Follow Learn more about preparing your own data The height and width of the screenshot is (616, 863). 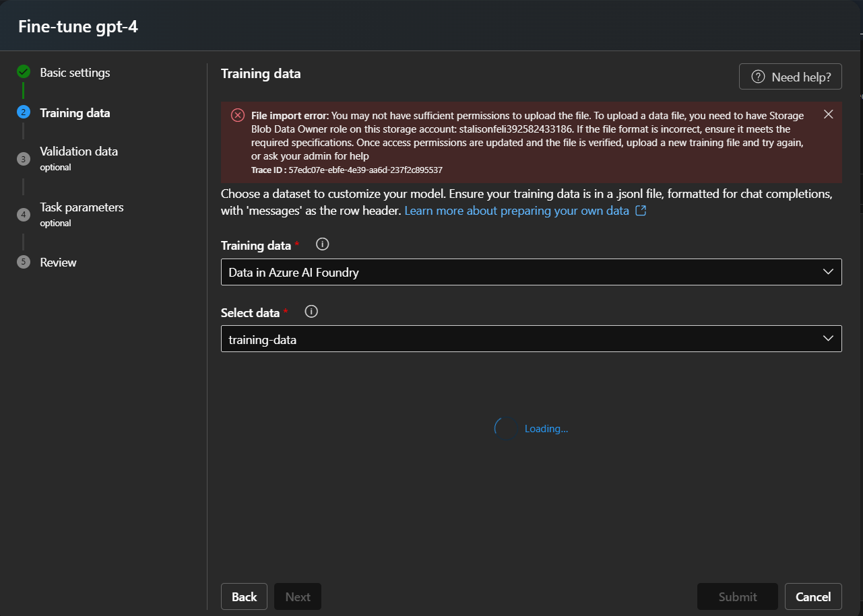coord(517,211)
